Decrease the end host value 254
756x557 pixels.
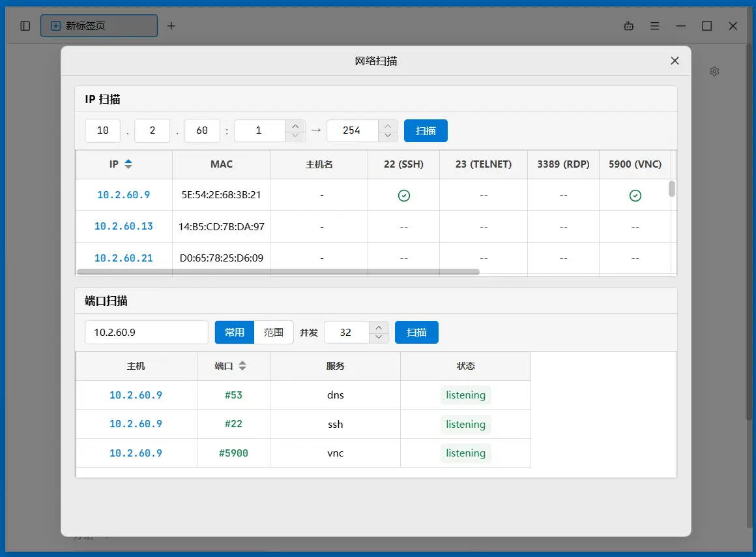(x=388, y=136)
